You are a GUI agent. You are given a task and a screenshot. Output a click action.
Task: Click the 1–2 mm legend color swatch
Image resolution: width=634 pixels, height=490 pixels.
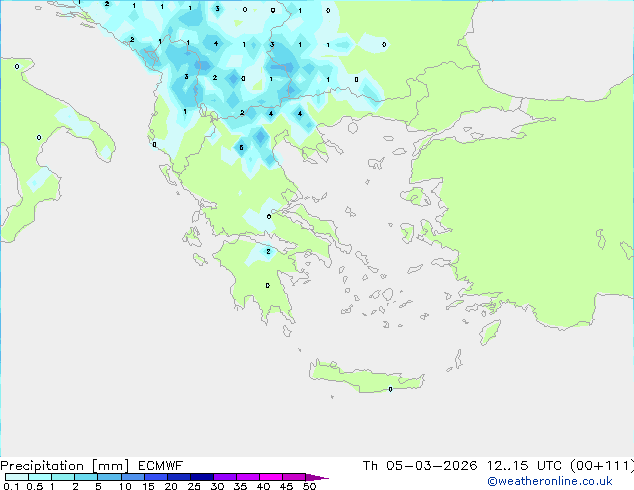coord(63,477)
